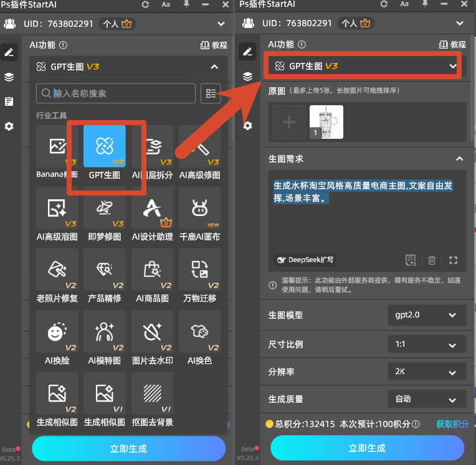Open the 获取积分 link
476x465 pixels.
(452, 424)
